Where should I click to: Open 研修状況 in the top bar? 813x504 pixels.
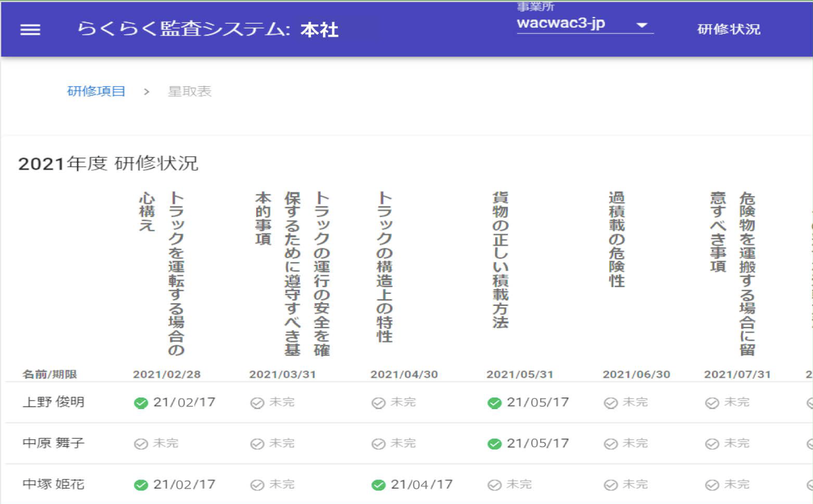[728, 29]
